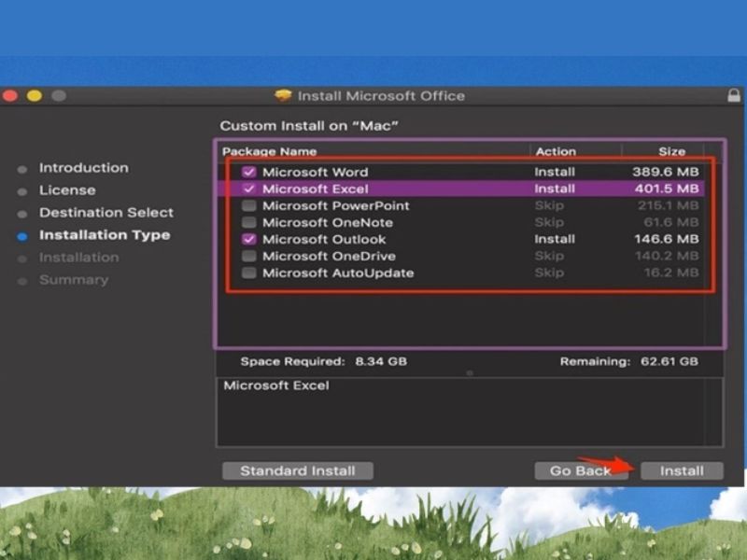The width and height of the screenshot is (747, 560).
Task: Click the 146.6 MB size value
Action: point(667,239)
